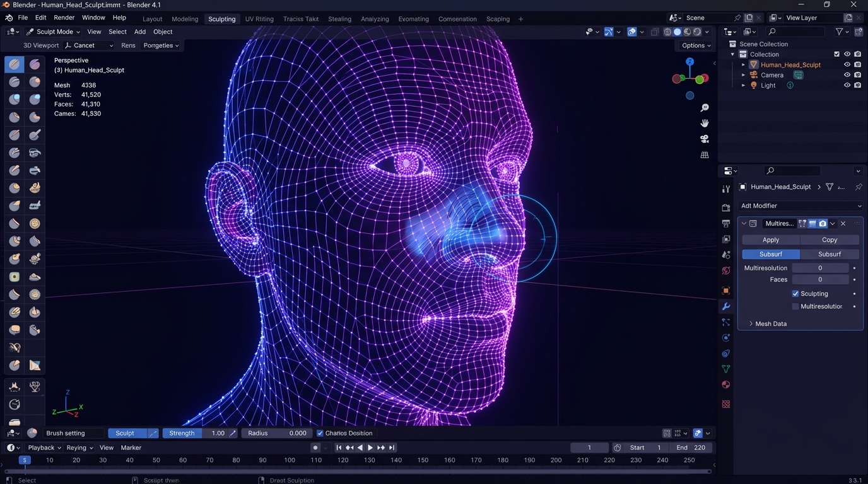Click the zoom magnifier viewport gizmo
868x484 pixels.
coord(705,108)
